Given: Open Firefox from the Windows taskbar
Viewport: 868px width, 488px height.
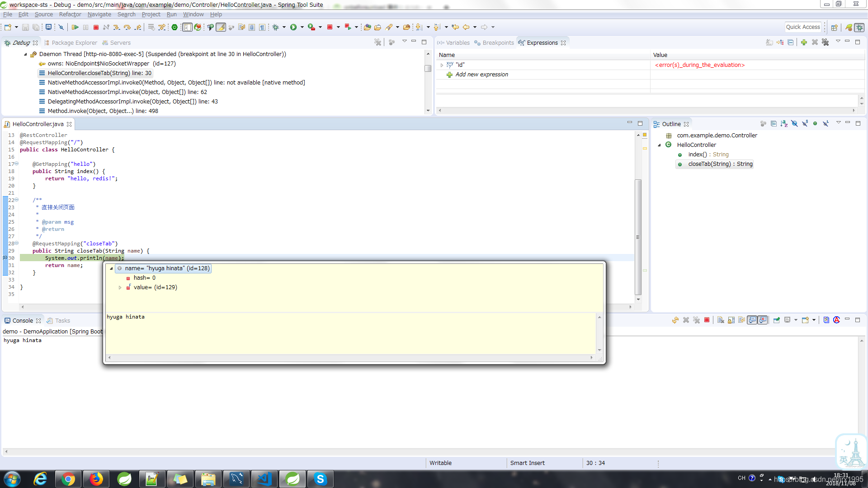Looking at the screenshot, I should tap(96, 479).
